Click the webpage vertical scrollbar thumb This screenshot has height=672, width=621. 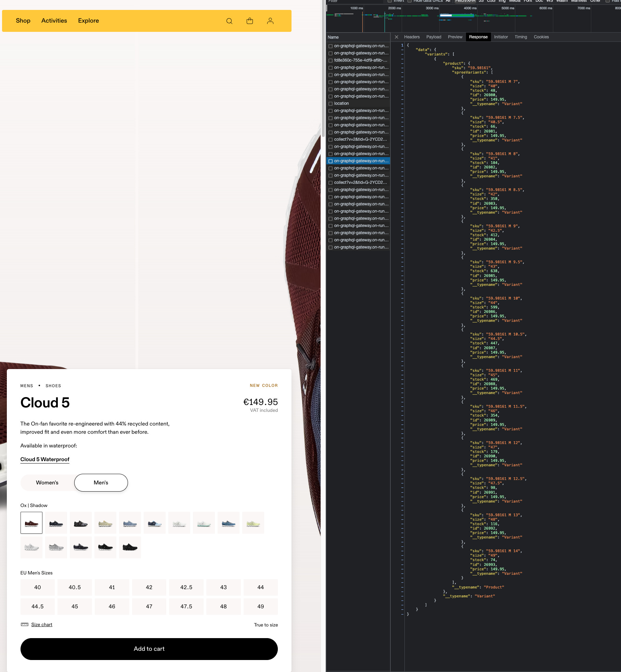tap(323, 68)
